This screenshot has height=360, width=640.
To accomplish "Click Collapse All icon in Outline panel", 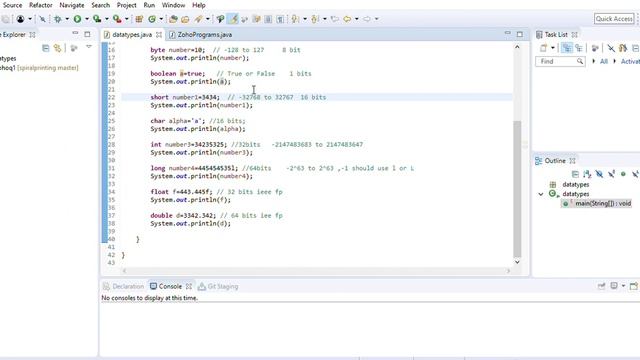I will coord(575,174).
